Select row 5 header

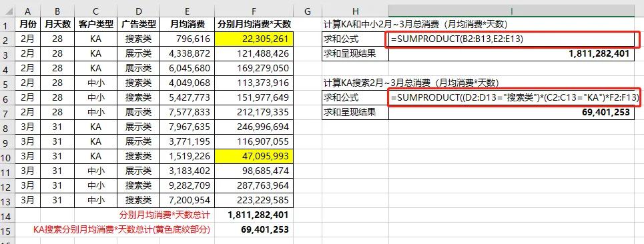click(7, 83)
